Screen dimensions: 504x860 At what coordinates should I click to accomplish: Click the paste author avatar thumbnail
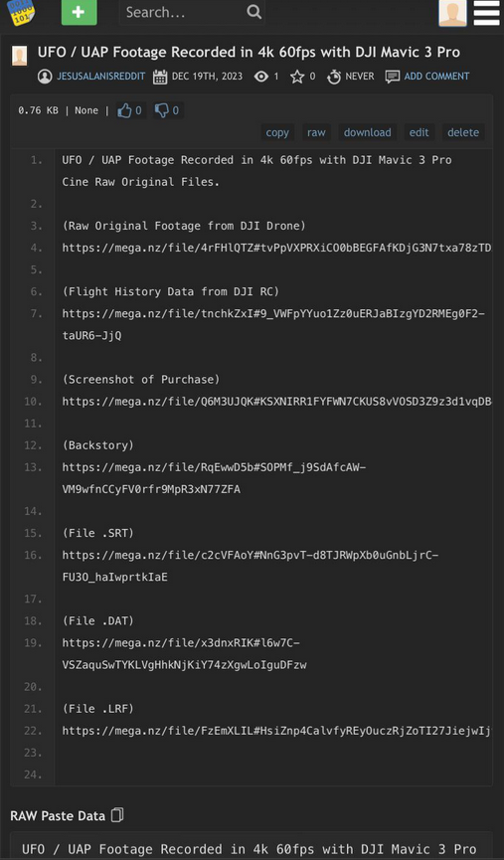[x=20, y=56]
